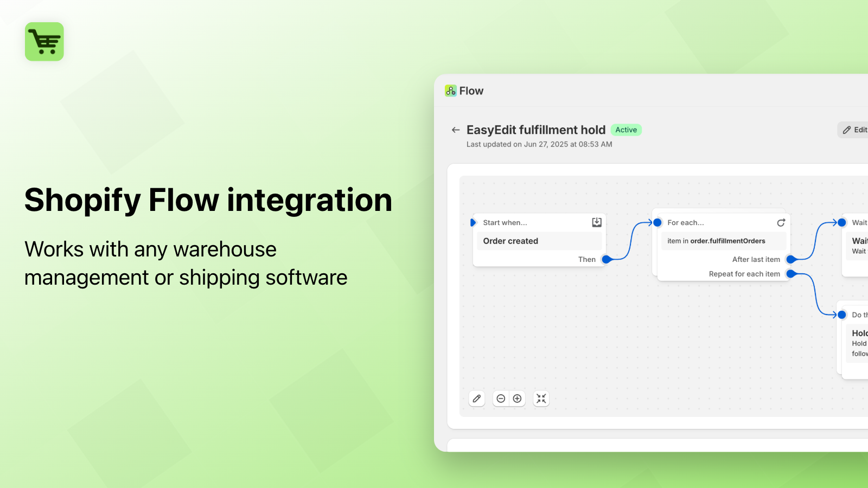Select the item in order.fulfillmentOrders field
The image size is (868, 488).
pos(724,241)
